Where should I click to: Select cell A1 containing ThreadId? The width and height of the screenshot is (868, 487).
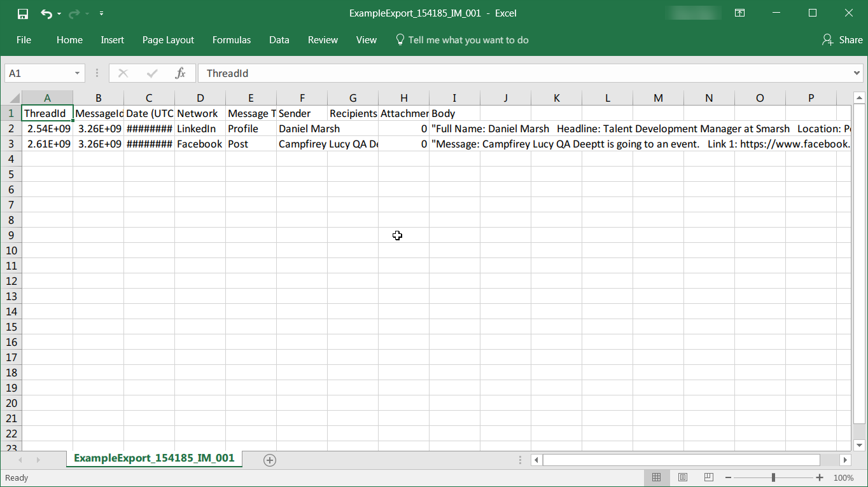[47, 113]
